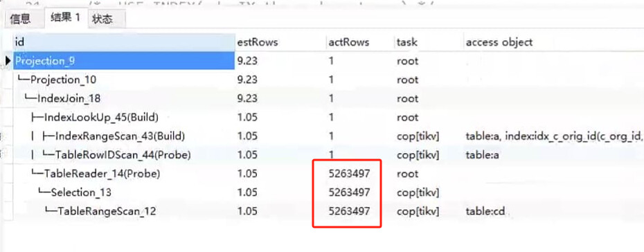Click cop[tikv] task cell of IndexRangeScan_43
Image resolution: width=644 pixels, height=252 pixels.
pyautogui.click(x=418, y=136)
